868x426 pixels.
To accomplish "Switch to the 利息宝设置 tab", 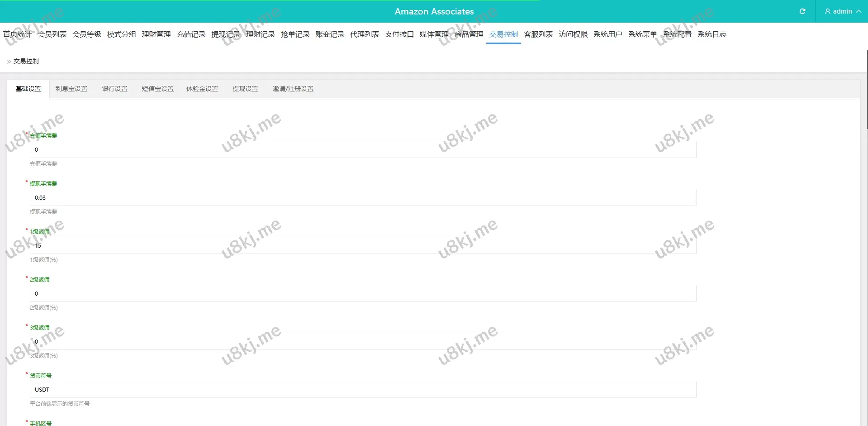I will pyautogui.click(x=71, y=89).
